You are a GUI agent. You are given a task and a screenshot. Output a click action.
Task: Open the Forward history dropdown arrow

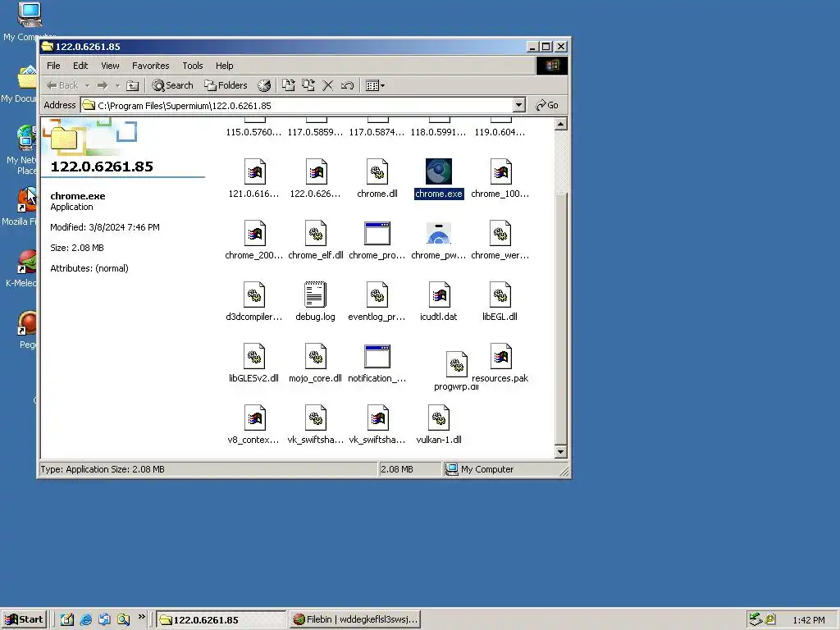click(117, 85)
